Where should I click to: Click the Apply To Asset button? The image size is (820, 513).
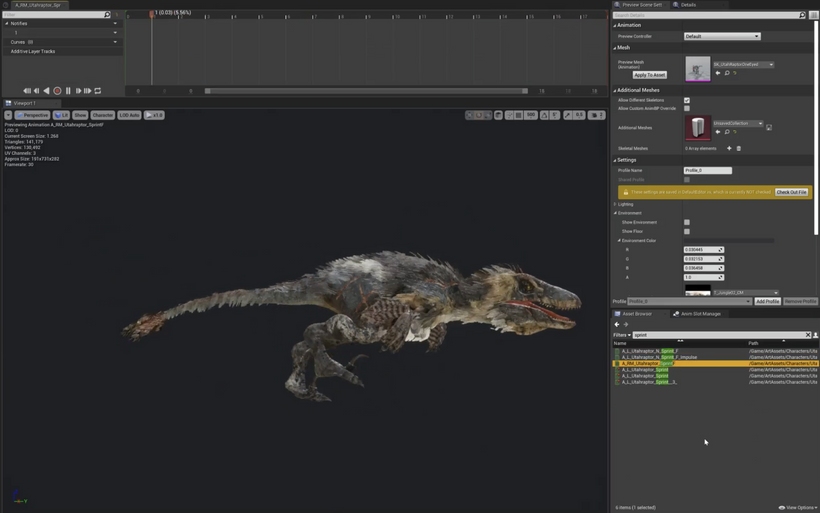649,75
